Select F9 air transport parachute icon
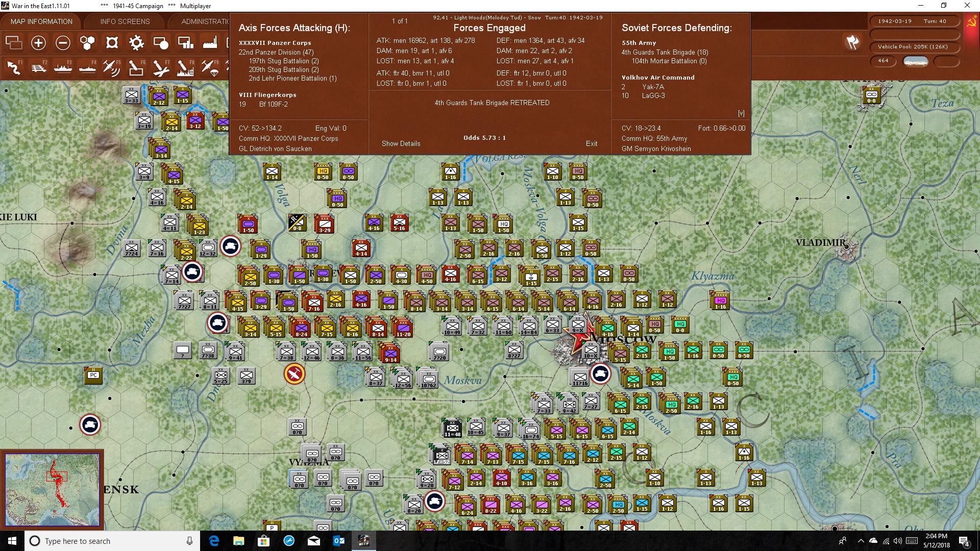This screenshot has width=980, height=551. (210, 67)
